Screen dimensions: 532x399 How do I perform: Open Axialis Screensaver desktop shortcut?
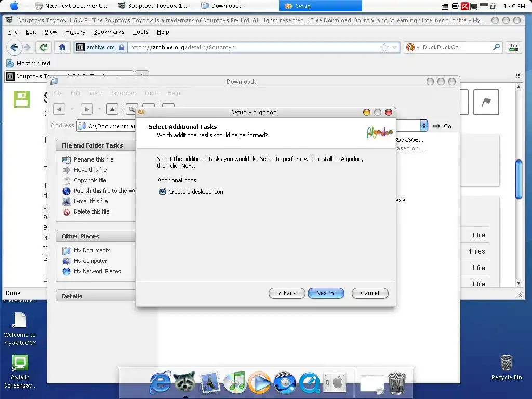point(20,372)
